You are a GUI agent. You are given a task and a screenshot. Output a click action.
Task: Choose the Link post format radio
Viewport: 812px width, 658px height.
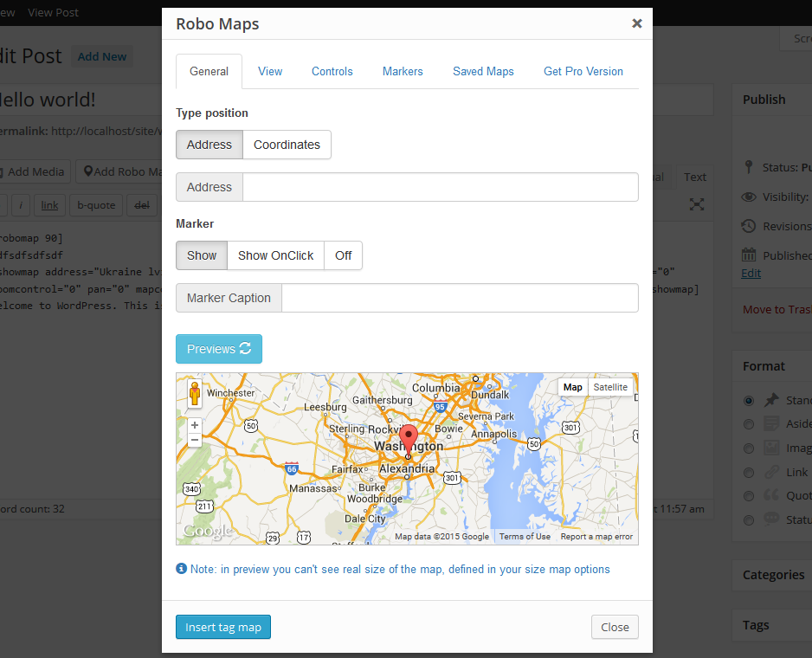click(748, 472)
